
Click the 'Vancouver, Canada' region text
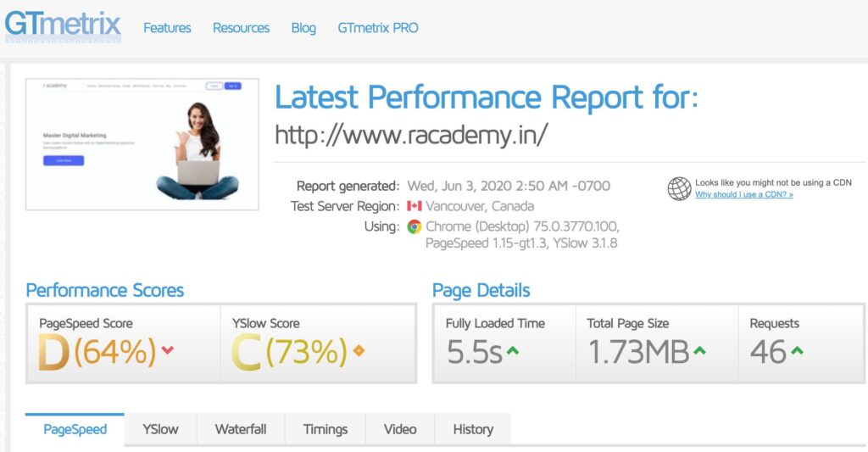(x=480, y=206)
